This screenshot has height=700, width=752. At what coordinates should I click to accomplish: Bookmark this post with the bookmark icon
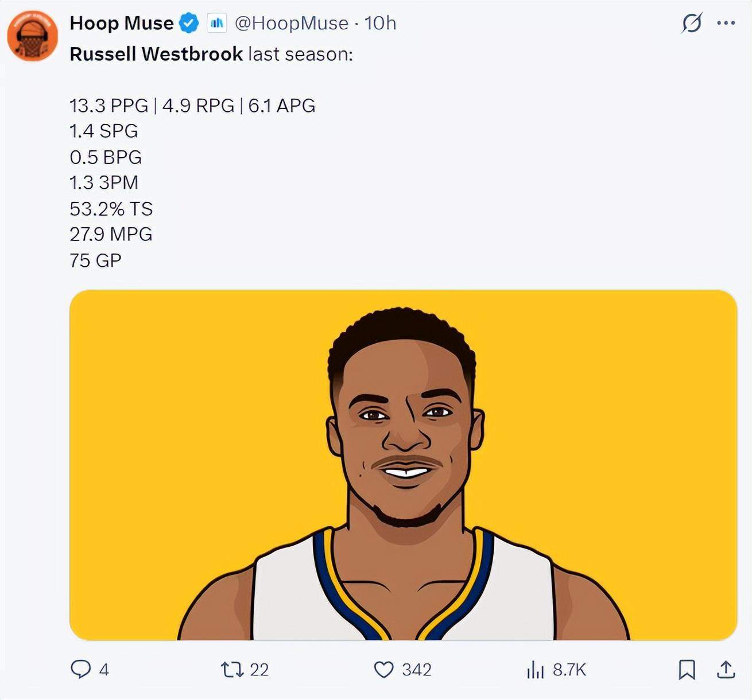point(687,669)
